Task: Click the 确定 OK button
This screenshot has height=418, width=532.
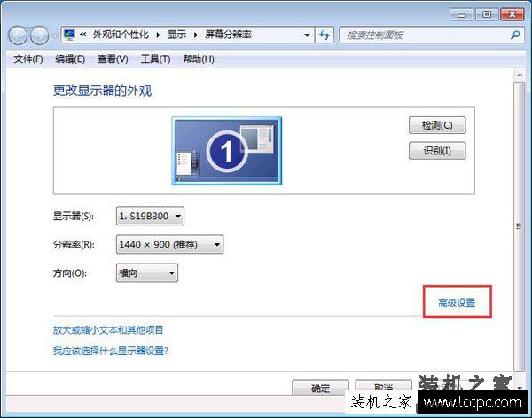Action: click(320, 388)
